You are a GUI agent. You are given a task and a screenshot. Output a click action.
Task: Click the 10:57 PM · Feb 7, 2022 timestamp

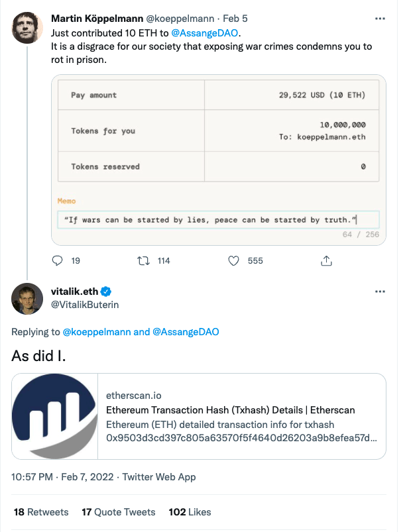click(64, 477)
